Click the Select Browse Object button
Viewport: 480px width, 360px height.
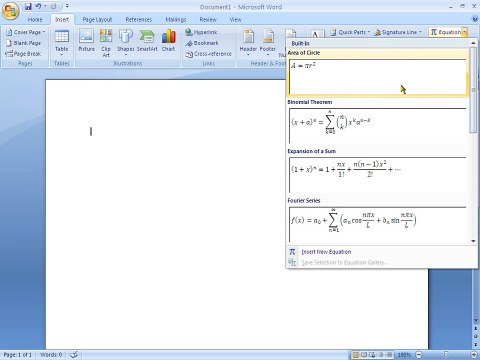476,336
